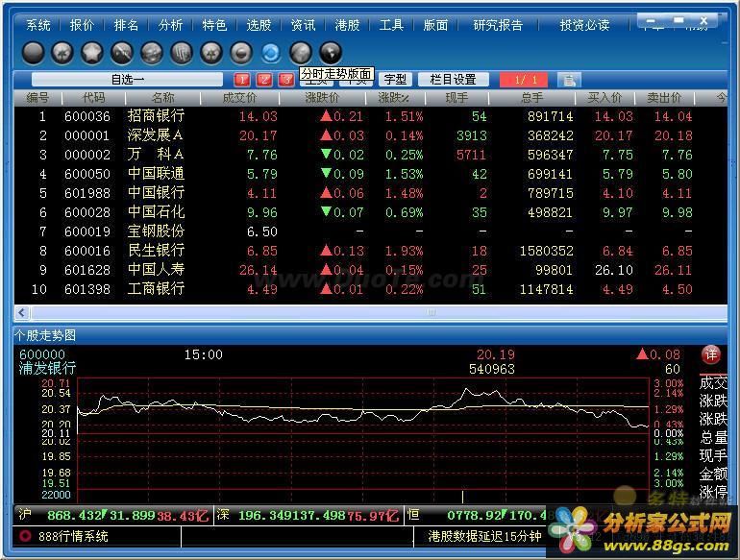Click the 现手 label beside the chart
The width and height of the screenshot is (740, 560).
coord(713,455)
